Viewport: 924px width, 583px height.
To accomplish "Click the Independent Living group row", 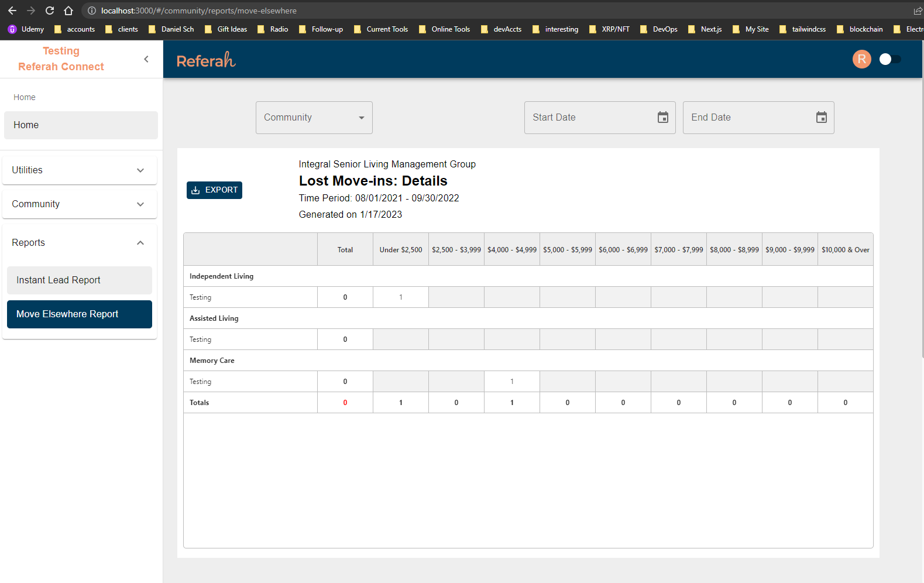I will click(x=528, y=276).
